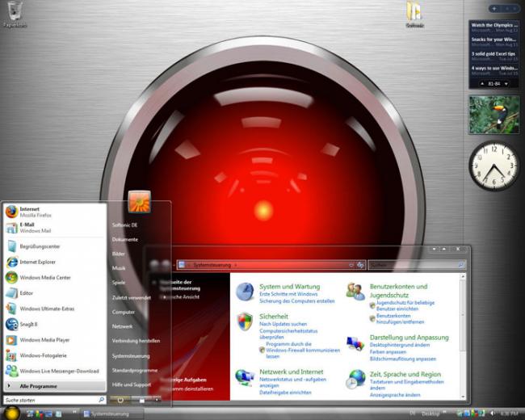The width and height of the screenshot is (525, 420).
Task: Expand the Systemsteuerung breadcrumb arrow
Action: click(x=236, y=265)
